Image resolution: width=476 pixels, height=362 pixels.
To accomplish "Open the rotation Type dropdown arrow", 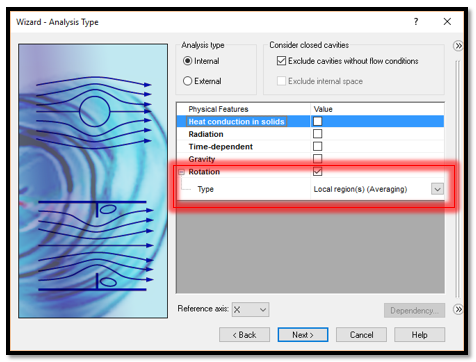I will tap(437, 189).
